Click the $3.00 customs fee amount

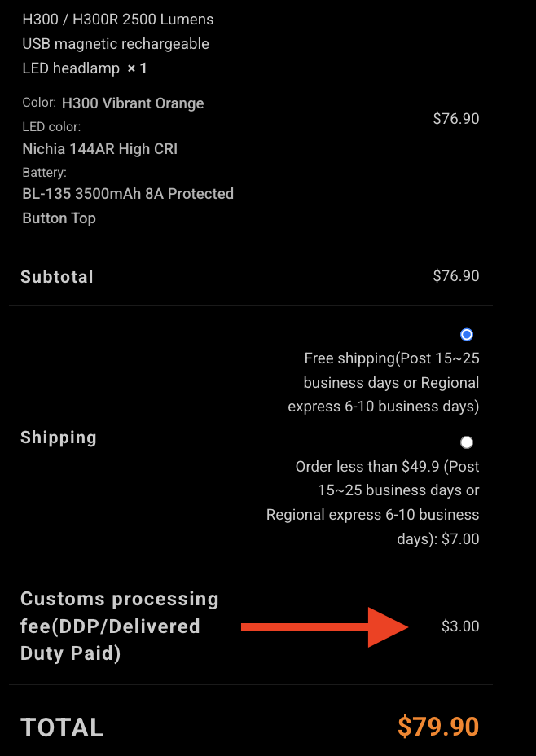(x=460, y=626)
